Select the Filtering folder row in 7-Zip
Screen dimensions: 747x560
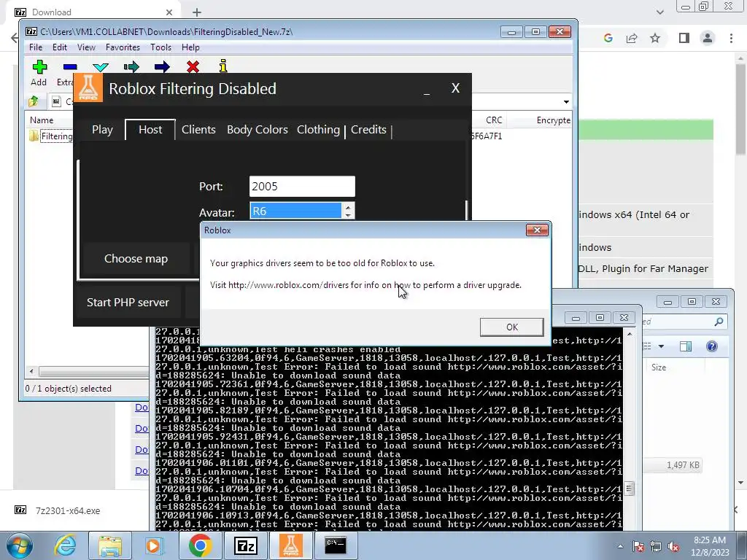coord(50,136)
